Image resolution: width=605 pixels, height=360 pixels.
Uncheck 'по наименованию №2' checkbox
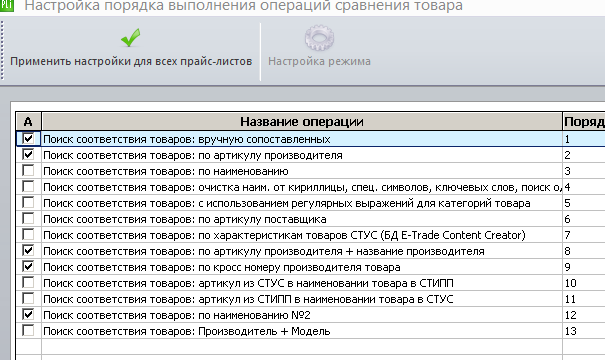click(x=28, y=315)
